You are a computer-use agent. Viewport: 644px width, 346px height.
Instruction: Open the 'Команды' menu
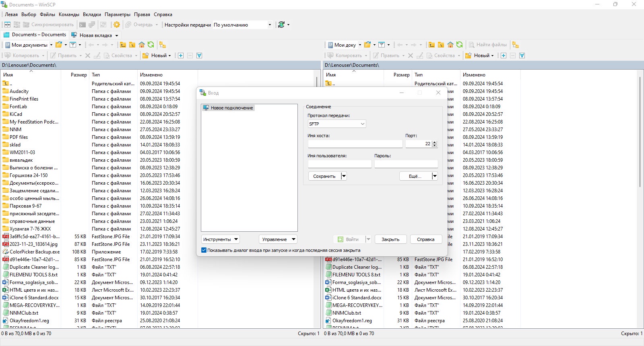[x=69, y=14]
